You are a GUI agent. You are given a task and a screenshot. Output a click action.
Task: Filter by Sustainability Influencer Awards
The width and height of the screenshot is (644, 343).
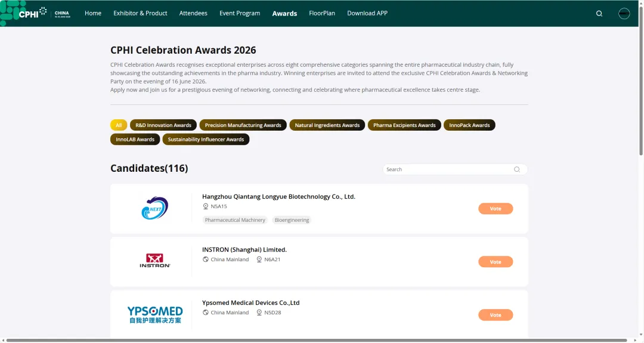206,139
